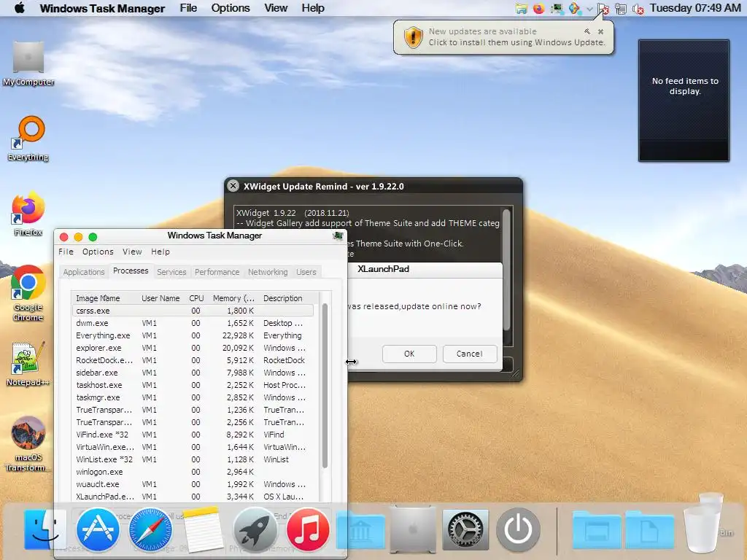
Task: Open View in the top menu bar
Action: [x=276, y=8]
